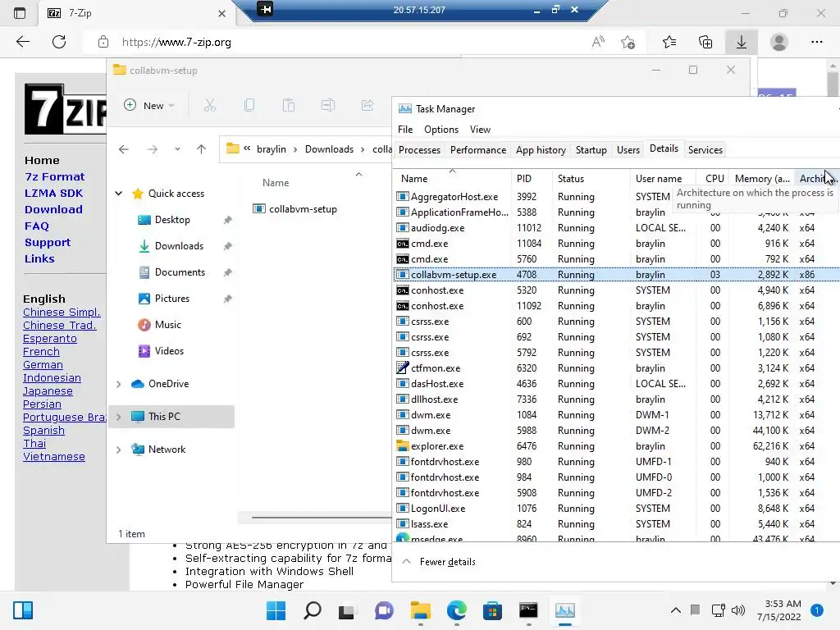
Task: Open Microsoft Store from taskbar
Action: (492, 610)
